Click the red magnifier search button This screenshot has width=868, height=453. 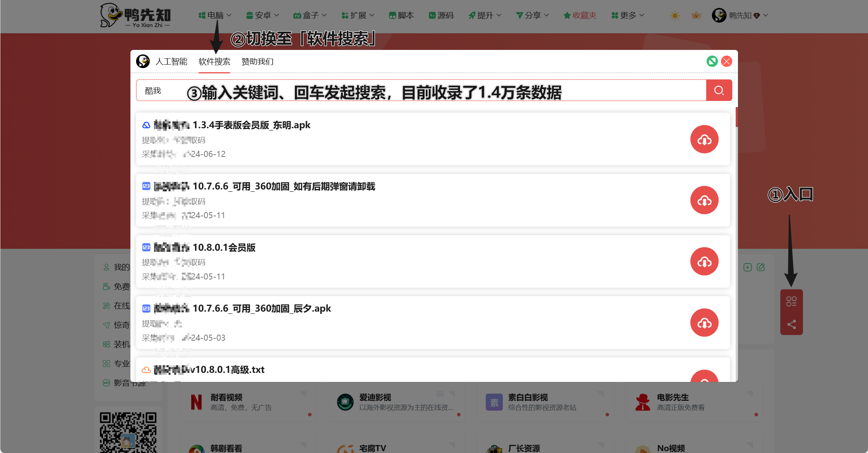point(719,90)
